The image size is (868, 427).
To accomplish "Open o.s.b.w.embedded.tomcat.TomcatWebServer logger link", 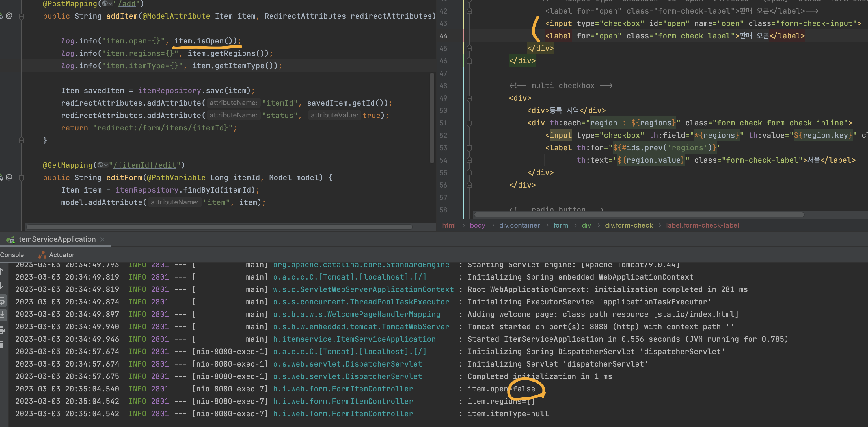I will (361, 326).
